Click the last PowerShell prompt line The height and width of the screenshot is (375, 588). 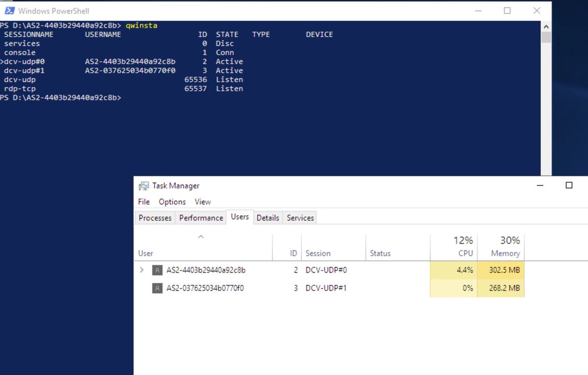tap(61, 98)
